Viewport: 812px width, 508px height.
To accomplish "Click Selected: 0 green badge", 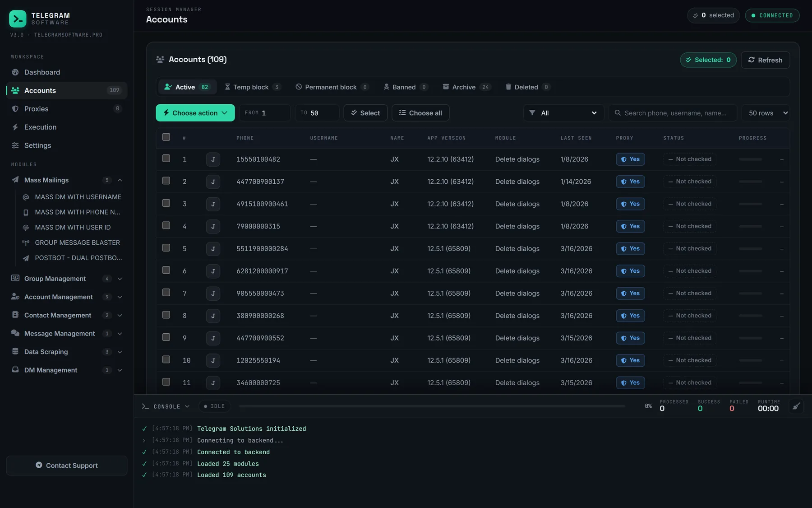I will 708,60.
